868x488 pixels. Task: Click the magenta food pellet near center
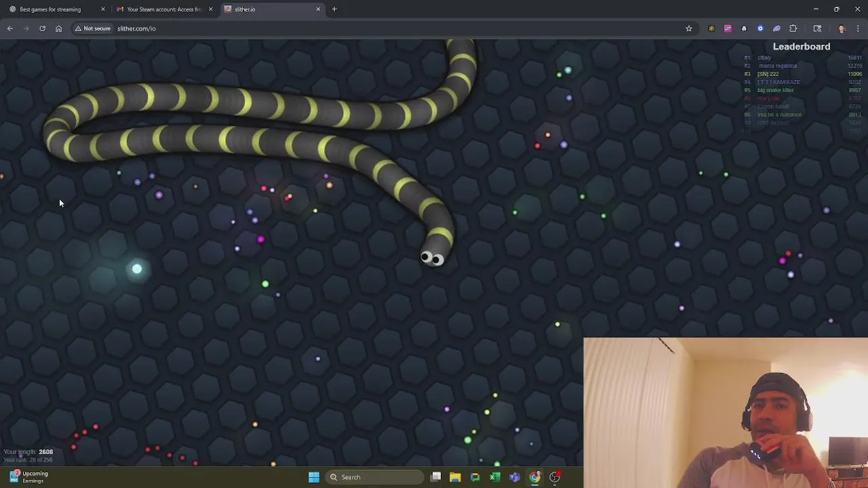click(260, 239)
